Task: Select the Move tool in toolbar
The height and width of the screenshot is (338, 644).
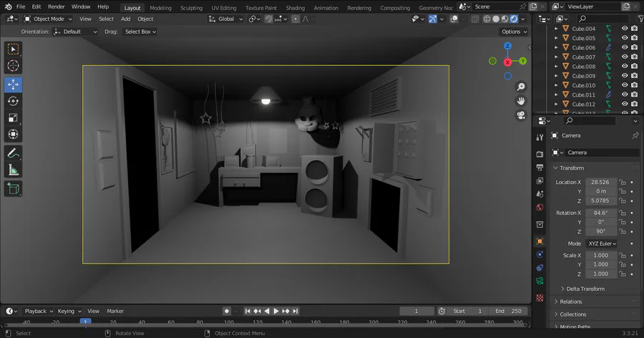Action: 13,84
